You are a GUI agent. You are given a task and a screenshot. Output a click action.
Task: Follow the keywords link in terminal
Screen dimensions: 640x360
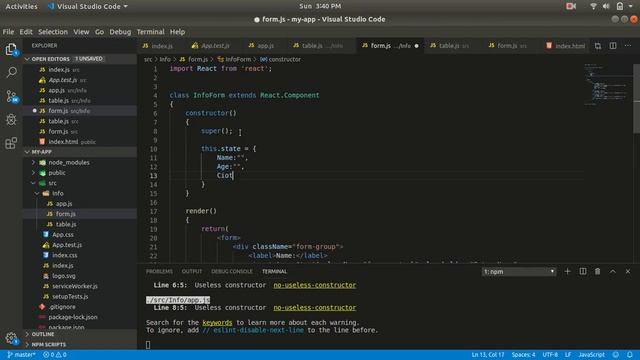click(217, 322)
